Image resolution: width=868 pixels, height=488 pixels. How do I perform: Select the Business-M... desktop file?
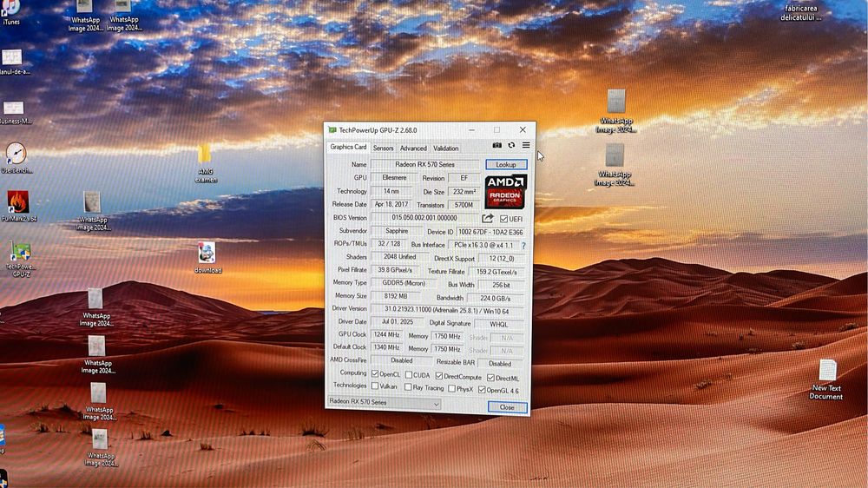tap(15, 112)
